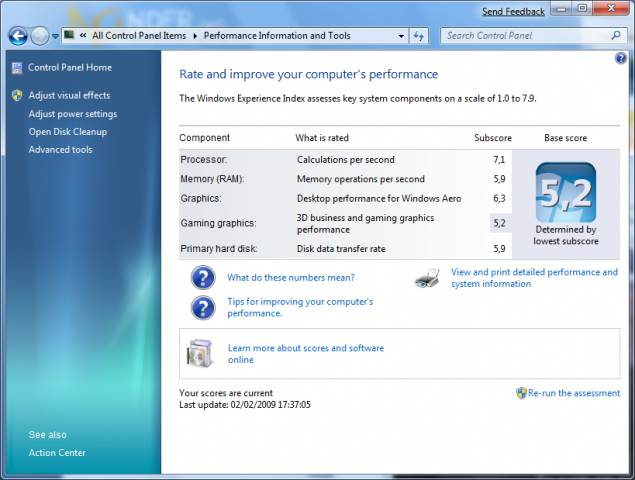This screenshot has width=635, height=480.
Task: Click the Subscore column header
Action: tap(493, 138)
